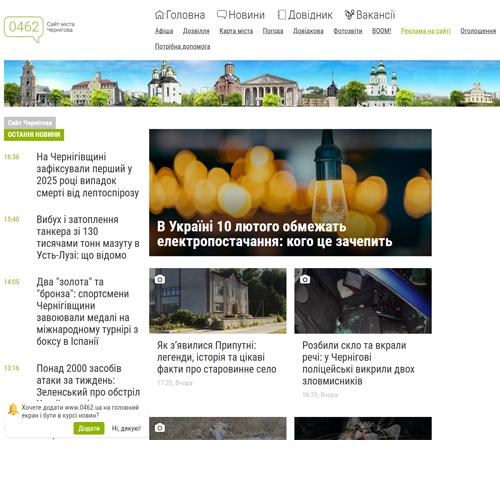500x500 pixels.
Task: Click the 14:05 news timestamp
Action: (12, 282)
